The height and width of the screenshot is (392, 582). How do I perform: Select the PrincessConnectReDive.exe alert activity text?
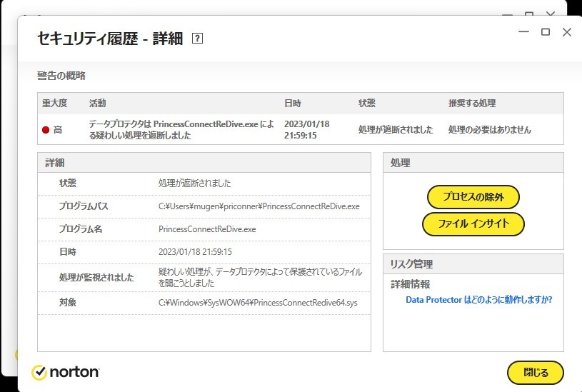181,129
